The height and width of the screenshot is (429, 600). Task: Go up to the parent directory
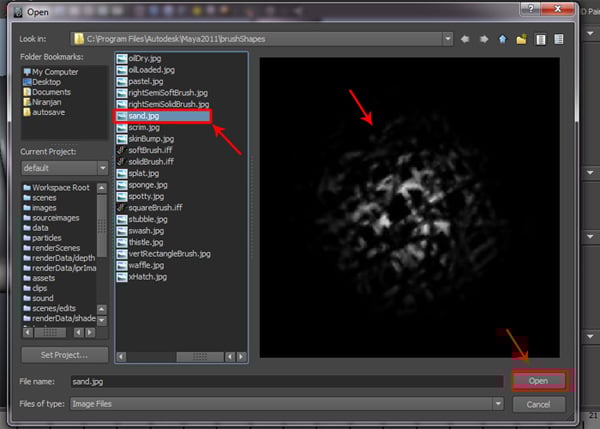pos(503,39)
